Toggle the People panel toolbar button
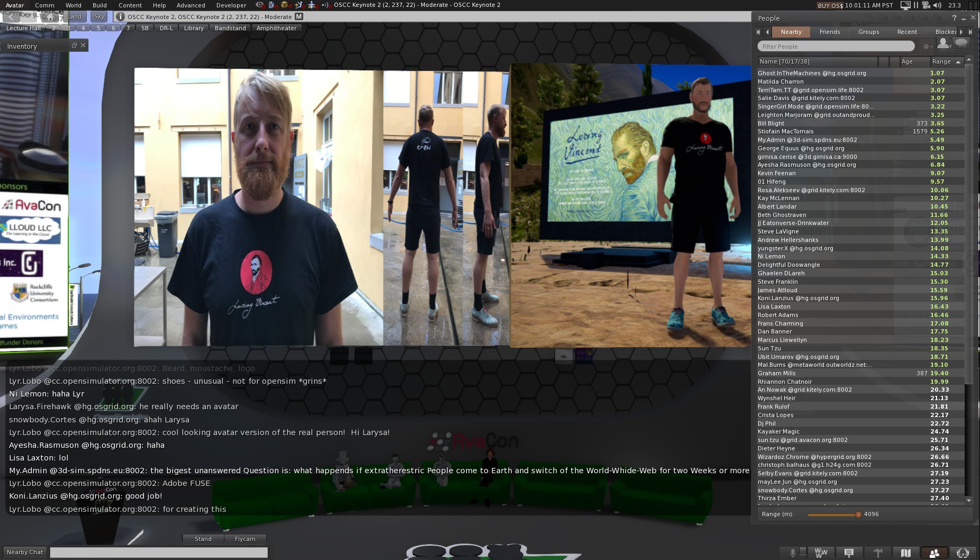Viewport: 980px width, 560px height. pyautogui.click(x=934, y=553)
